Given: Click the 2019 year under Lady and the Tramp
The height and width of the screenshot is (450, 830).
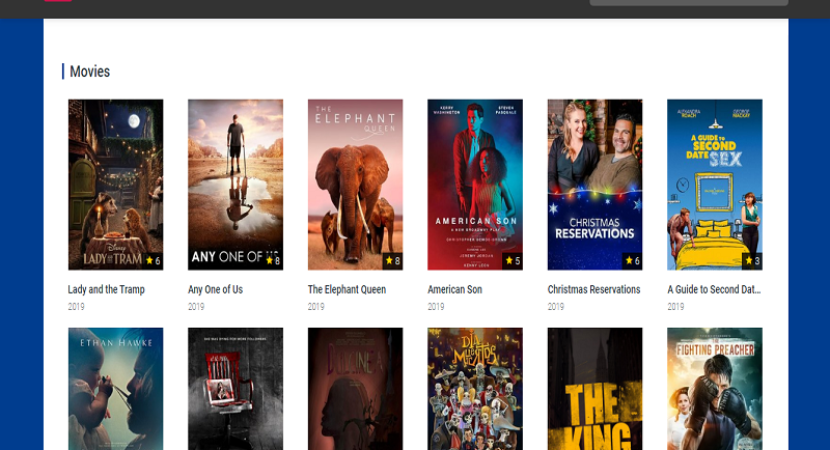Looking at the screenshot, I should 76,307.
